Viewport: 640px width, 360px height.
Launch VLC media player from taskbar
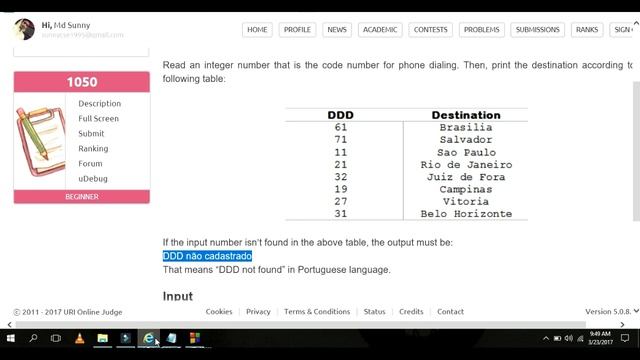[x=80, y=338]
